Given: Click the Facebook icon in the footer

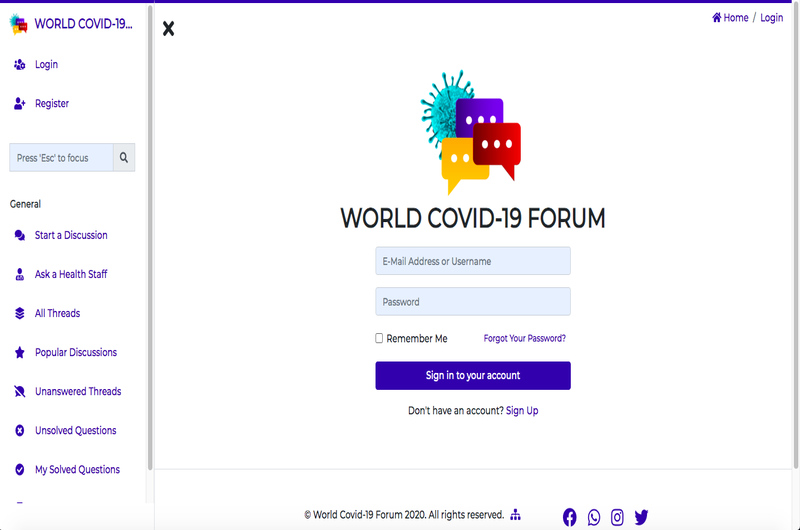Looking at the screenshot, I should (570, 517).
